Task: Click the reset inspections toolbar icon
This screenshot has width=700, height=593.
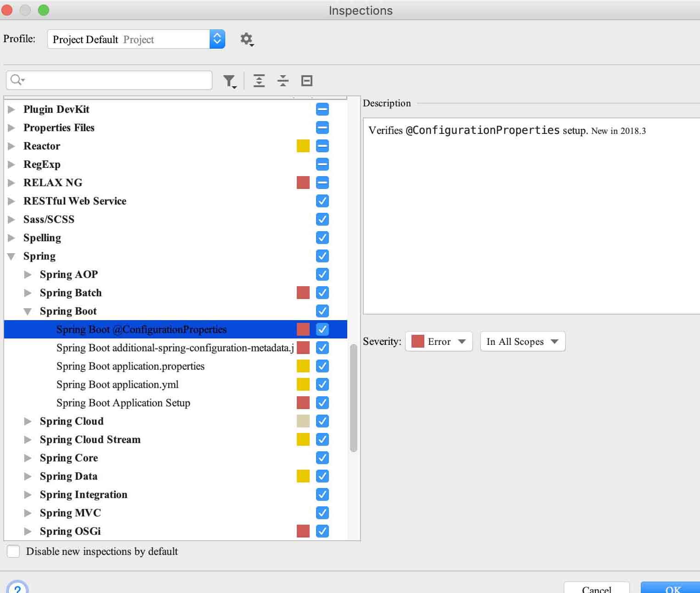Action: (306, 80)
